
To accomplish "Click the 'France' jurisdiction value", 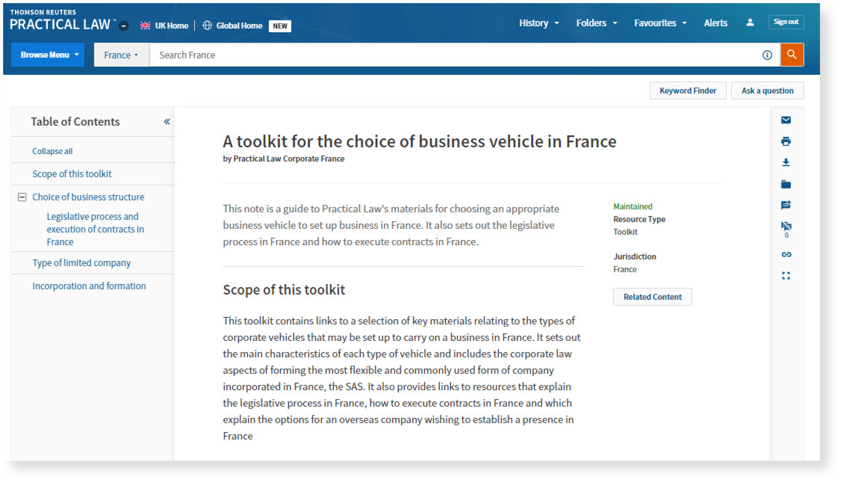I will click(625, 269).
